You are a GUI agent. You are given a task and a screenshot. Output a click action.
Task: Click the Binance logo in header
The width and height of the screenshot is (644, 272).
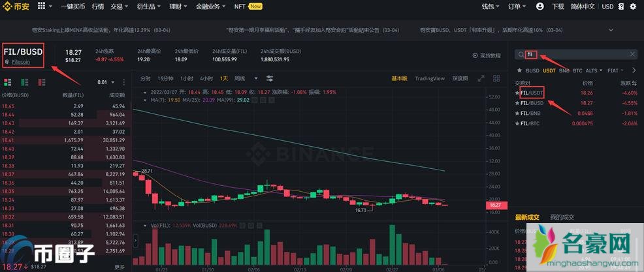(x=16, y=6)
